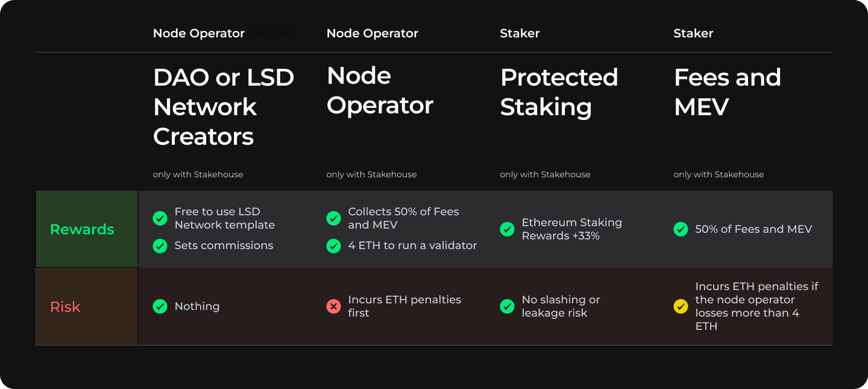This screenshot has width=868, height=389.
Task: Click check icon beside Collects 50% of Fees
Action: (333, 218)
